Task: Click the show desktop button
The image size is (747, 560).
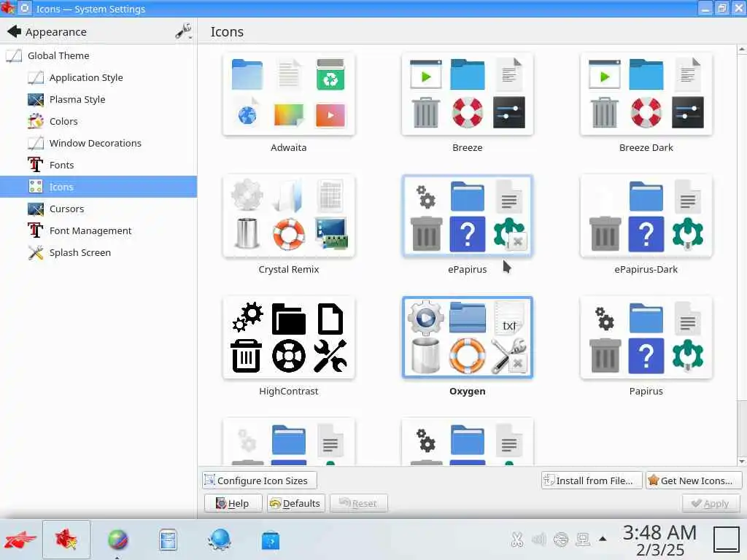Action: tap(726, 540)
